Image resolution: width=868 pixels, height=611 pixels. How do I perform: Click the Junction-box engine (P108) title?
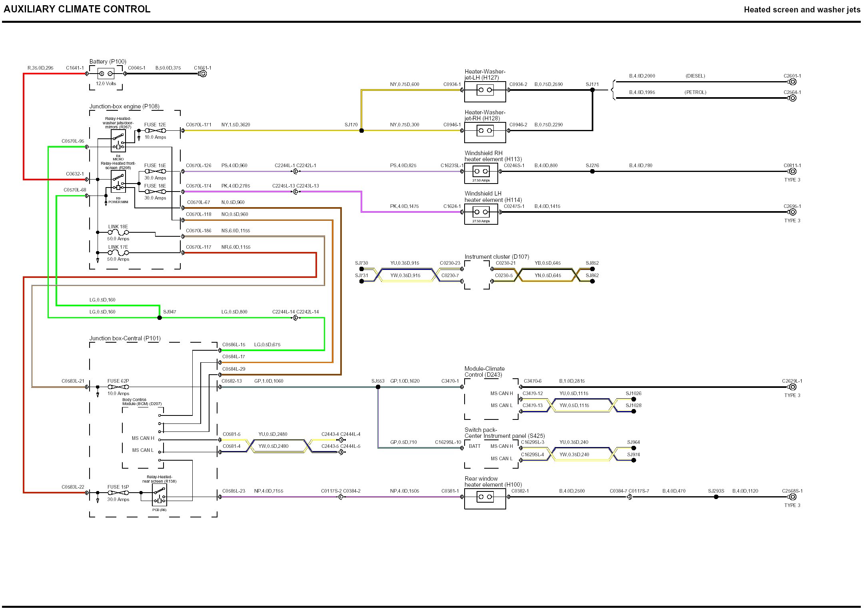(x=124, y=106)
